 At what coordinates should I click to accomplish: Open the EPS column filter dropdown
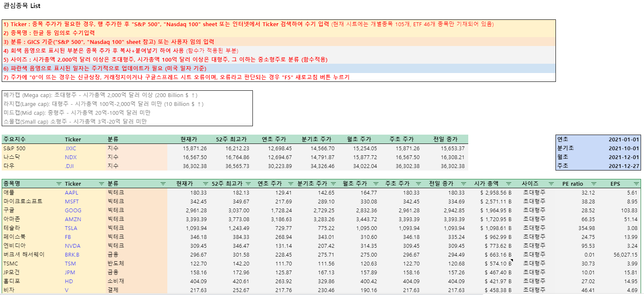(x=636, y=184)
